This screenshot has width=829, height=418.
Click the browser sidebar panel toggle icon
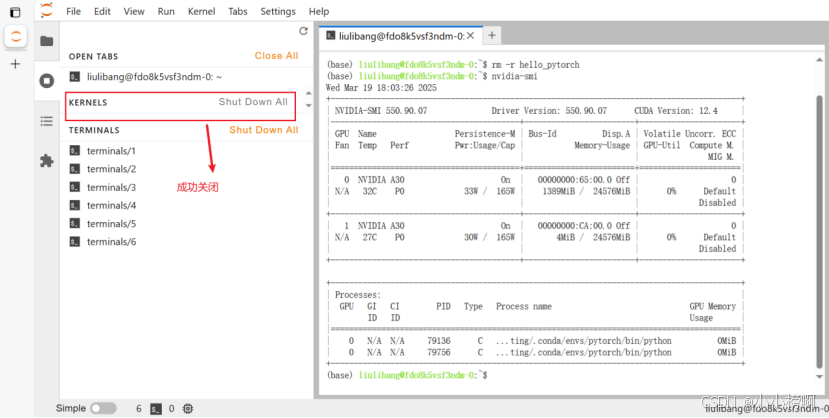click(x=15, y=12)
